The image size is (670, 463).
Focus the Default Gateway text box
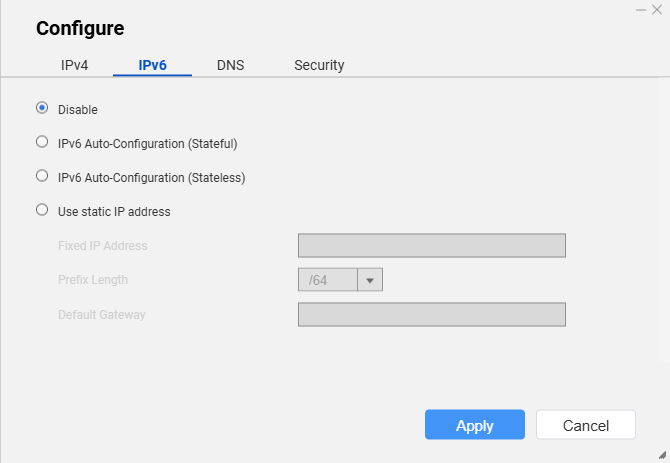point(432,315)
